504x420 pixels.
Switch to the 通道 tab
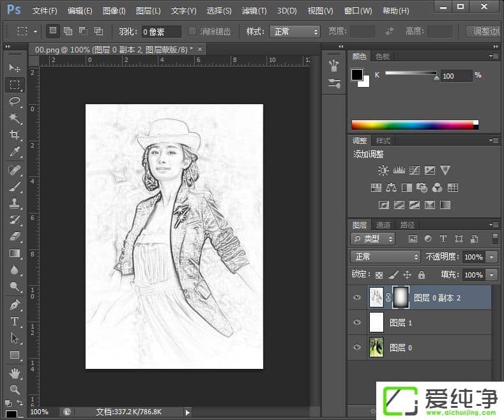point(383,225)
